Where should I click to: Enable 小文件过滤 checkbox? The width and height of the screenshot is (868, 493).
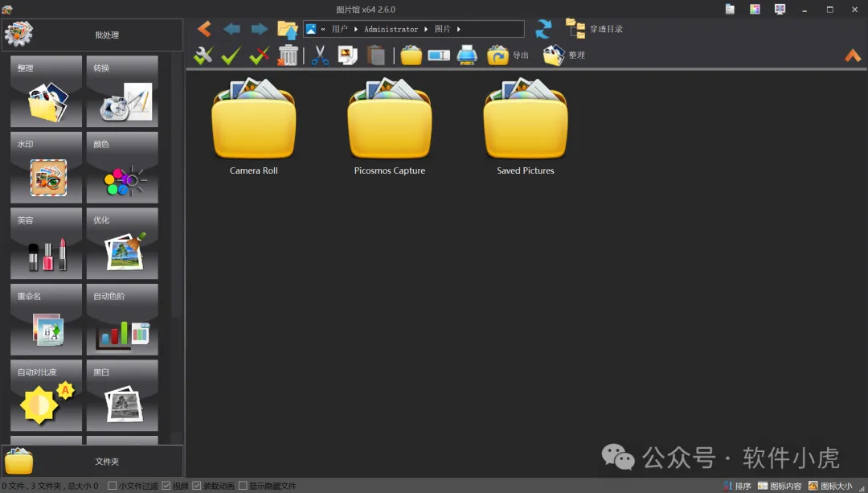[x=112, y=486]
